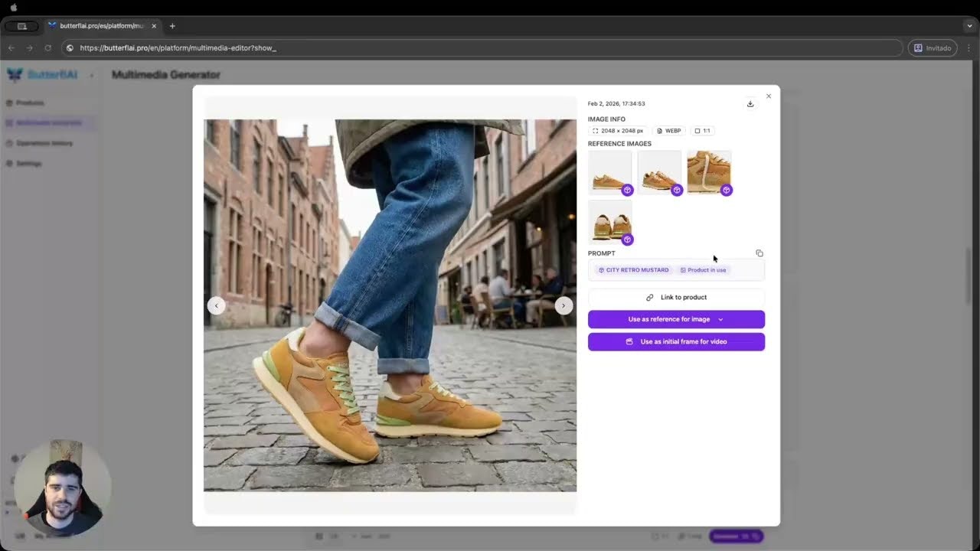Download the generated image
This screenshot has height=551, width=980.
(750, 103)
